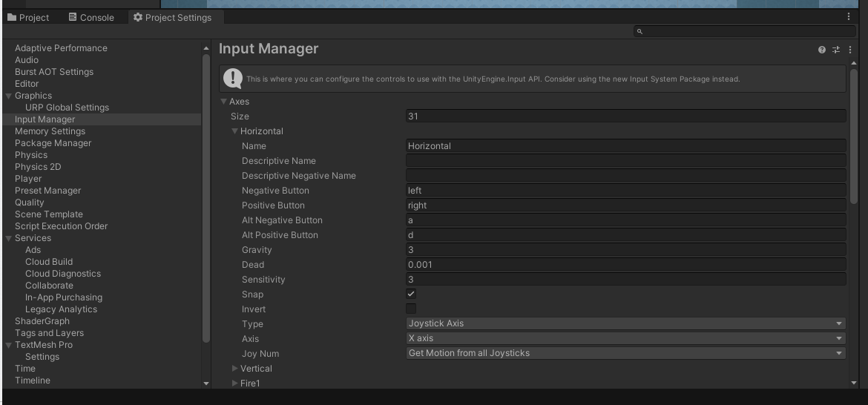
Task: Click the Axes Size field
Action: pyautogui.click(x=625, y=116)
